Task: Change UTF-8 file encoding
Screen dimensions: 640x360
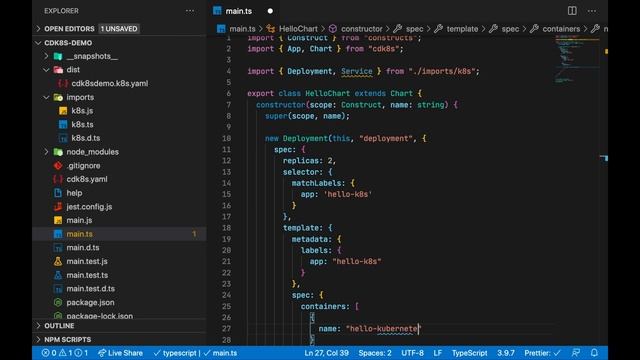Action: (412, 353)
